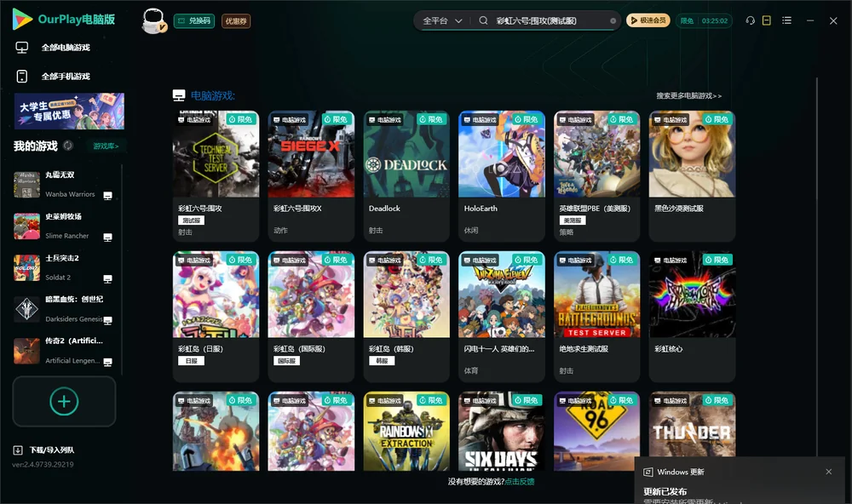Viewport: 852px width, 504px height.
Task: Click 搜索更多电脑游戏 link
Action: point(688,96)
